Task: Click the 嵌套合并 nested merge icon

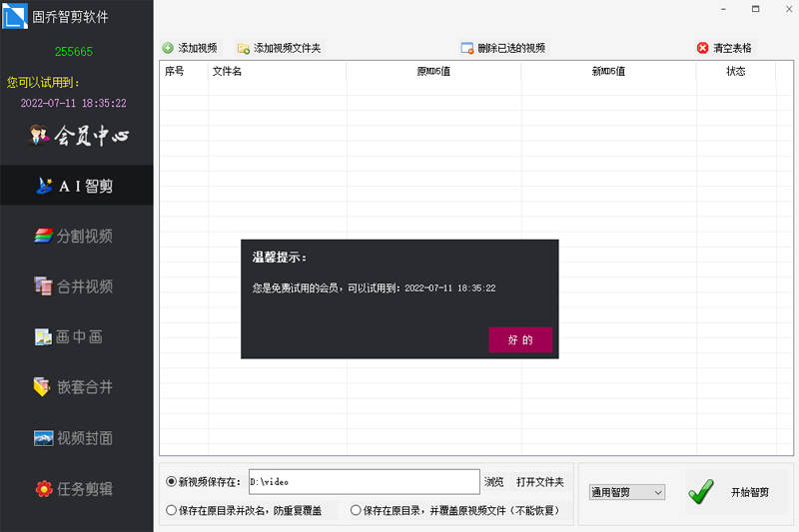Action: 42,387
